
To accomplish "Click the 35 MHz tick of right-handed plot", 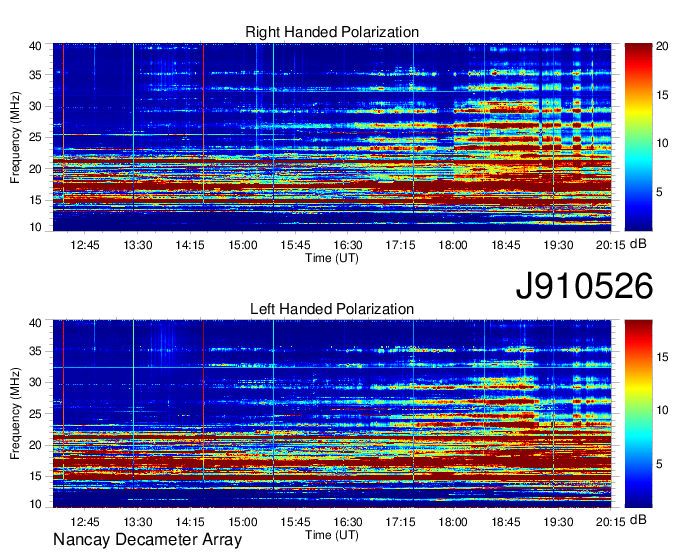I will click(x=36, y=75).
